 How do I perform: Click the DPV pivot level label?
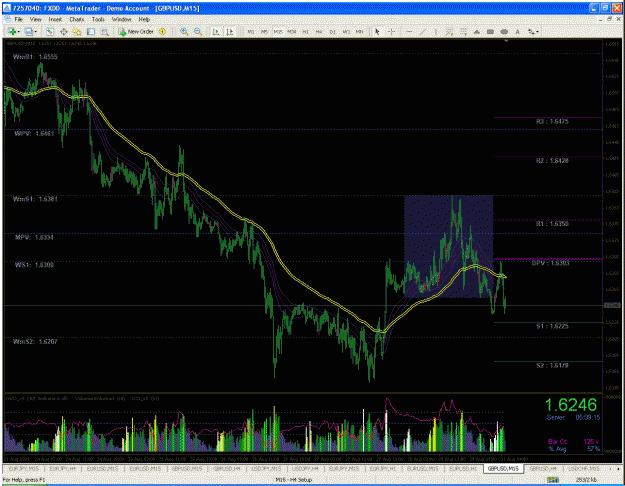coord(550,263)
